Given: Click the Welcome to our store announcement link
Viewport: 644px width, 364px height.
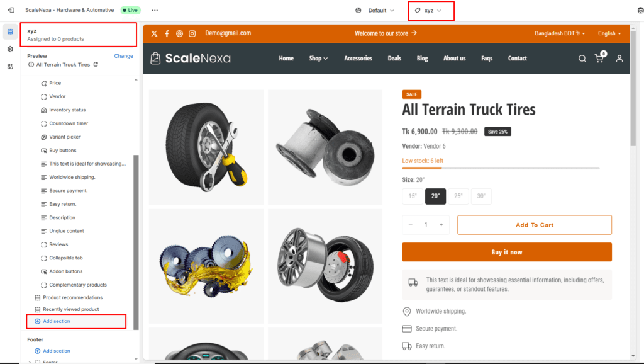Looking at the screenshot, I should tap(386, 33).
